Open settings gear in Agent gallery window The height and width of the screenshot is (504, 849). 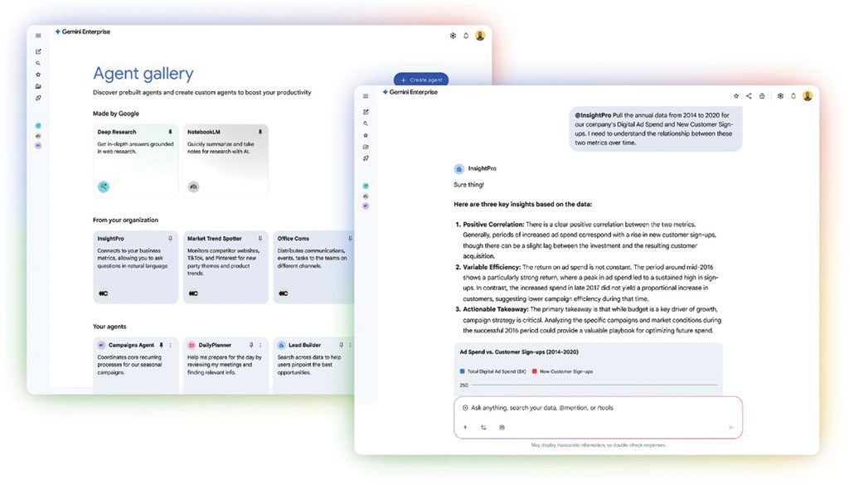[453, 36]
